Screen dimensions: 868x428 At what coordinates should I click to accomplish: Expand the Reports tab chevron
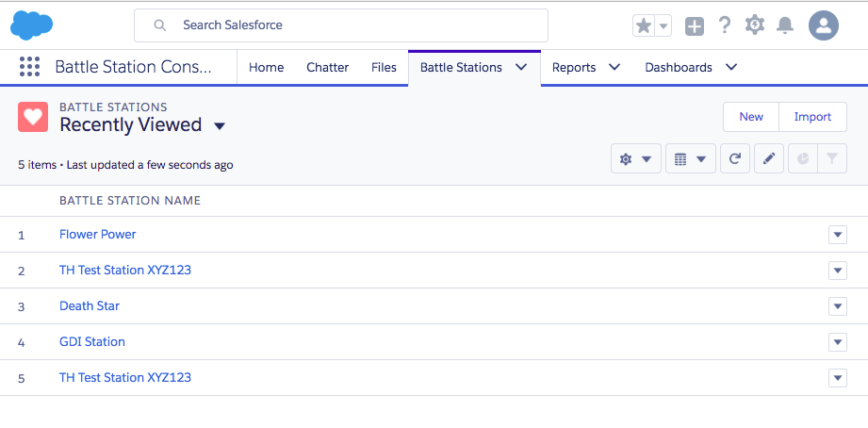point(614,68)
